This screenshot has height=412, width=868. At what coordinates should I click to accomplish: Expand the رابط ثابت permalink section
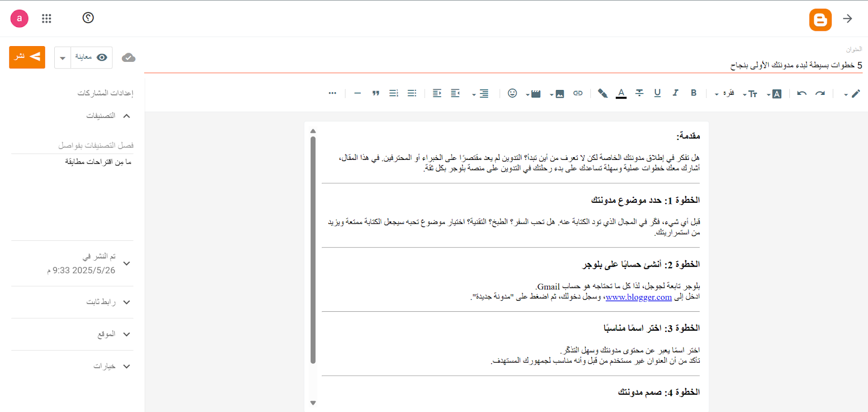126,302
